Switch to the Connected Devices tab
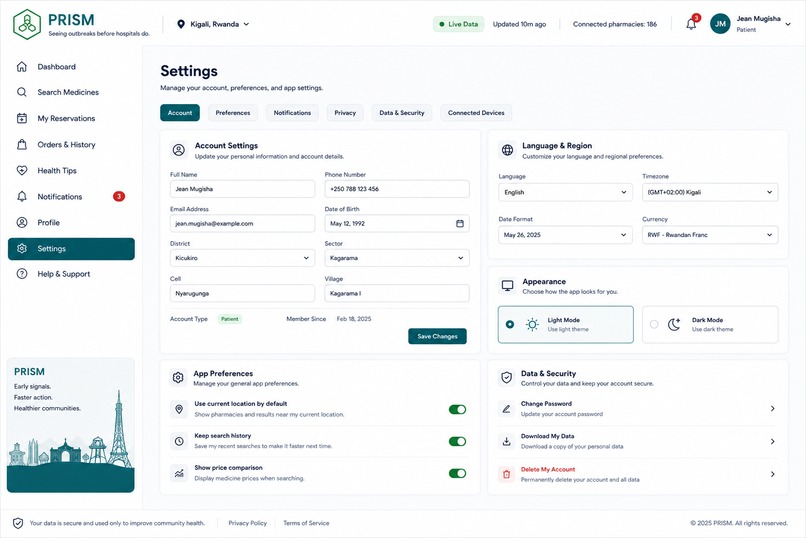Image resolution: width=806 pixels, height=538 pixels. (x=476, y=113)
